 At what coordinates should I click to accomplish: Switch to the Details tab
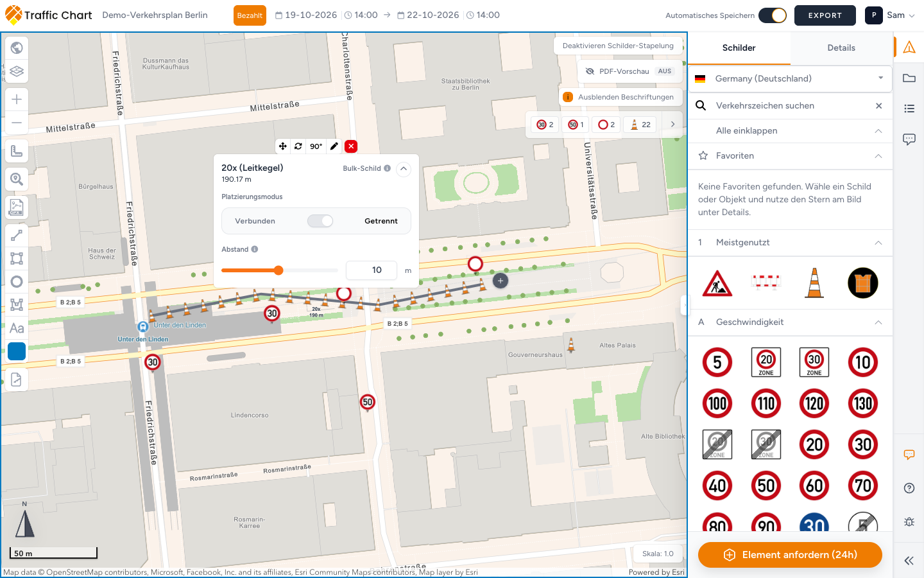tap(841, 48)
